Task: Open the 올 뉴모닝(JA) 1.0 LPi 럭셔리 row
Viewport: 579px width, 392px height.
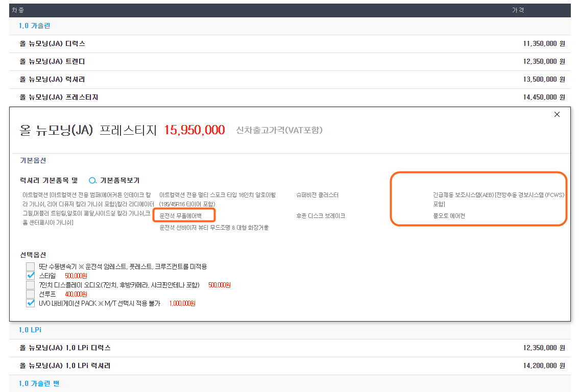Action: click(x=290, y=366)
